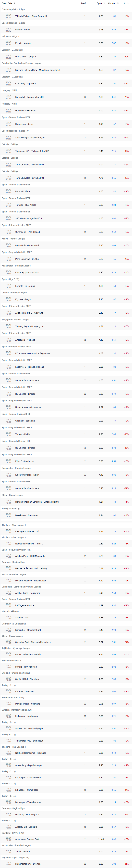
Task: Select Dynamo Moscow - Rubin Kazan match
Action: [66, 581]
